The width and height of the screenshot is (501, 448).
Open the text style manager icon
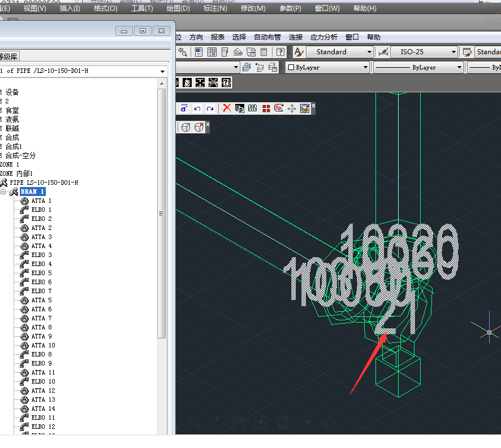[x=299, y=52]
